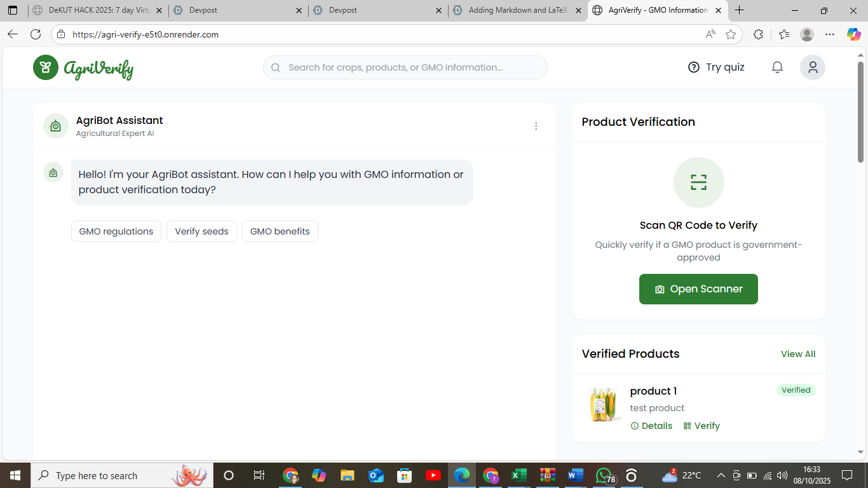Open AgriBot Assistant three-dot menu
The image size is (868, 488).
(536, 126)
